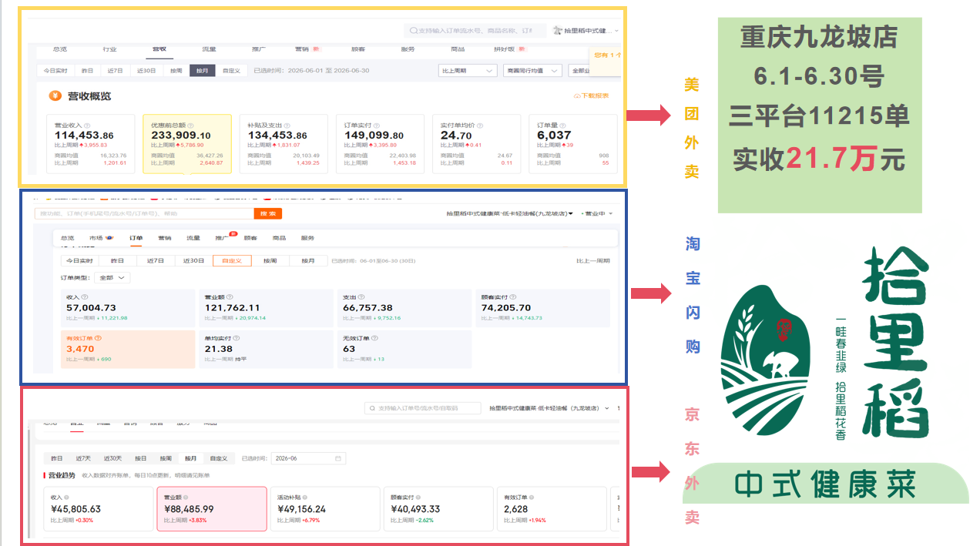
Task: Click the 下载报表 link
Action: 591,96
